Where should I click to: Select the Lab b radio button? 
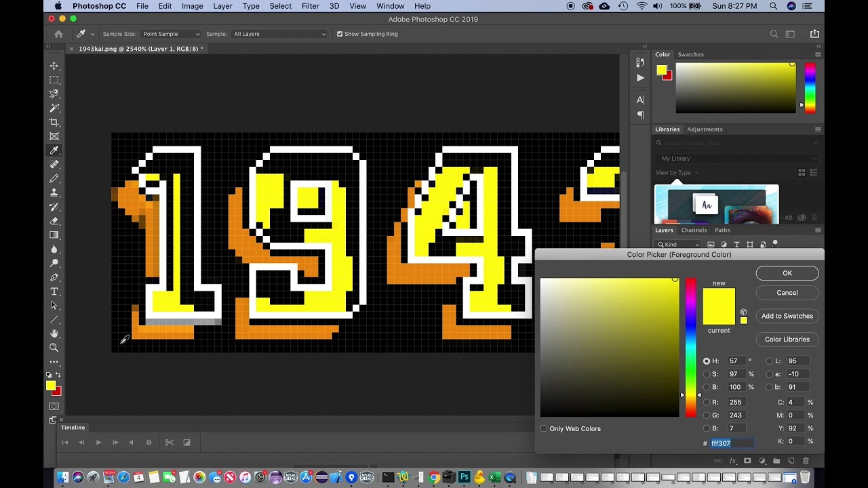tap(769, 387)
